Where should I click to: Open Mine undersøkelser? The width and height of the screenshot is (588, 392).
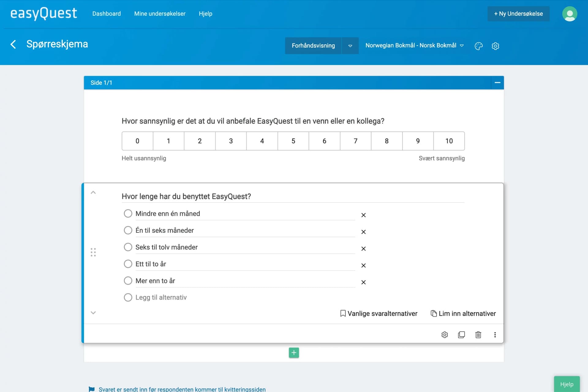tap(160, 14)
